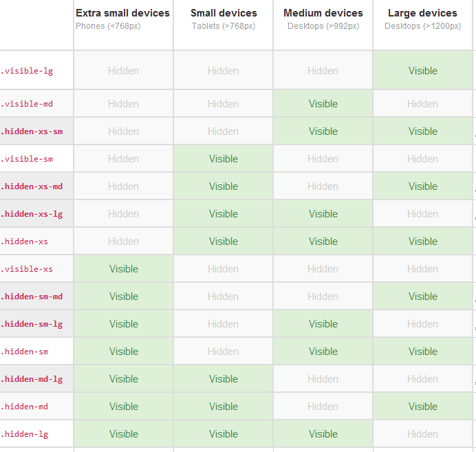Select the .hidden-md-lg class label
This screenshot has height=452, width=476.
(x=32, y=379)
